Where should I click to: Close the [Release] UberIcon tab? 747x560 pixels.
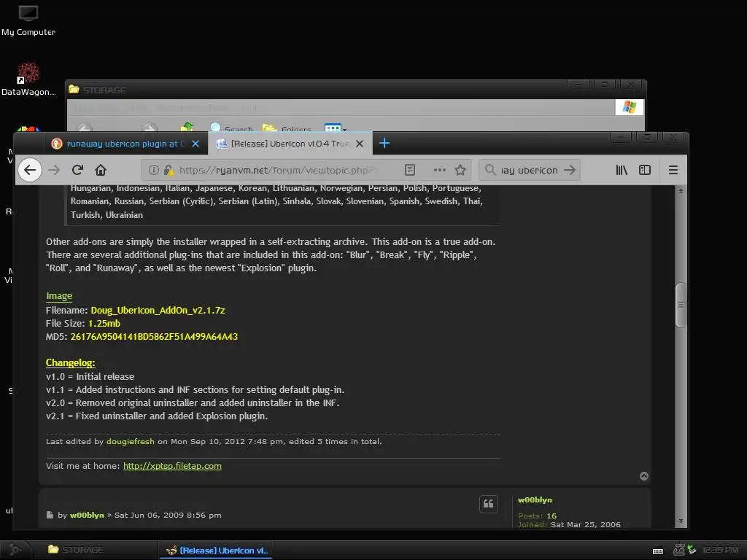(360, 144)
